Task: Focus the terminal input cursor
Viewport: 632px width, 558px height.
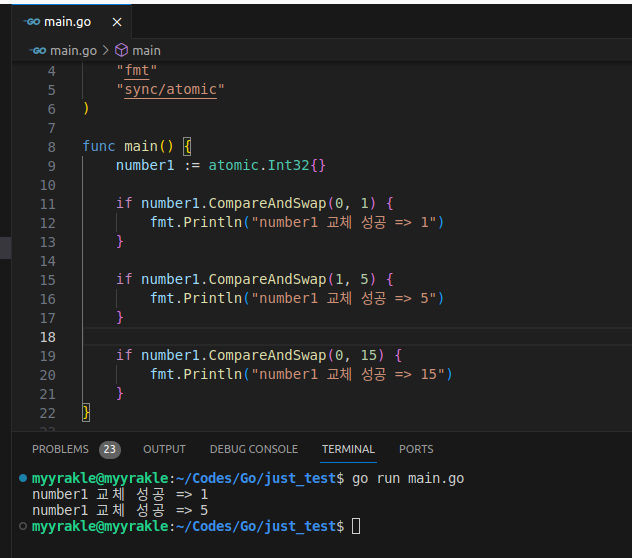Action: 355,526
